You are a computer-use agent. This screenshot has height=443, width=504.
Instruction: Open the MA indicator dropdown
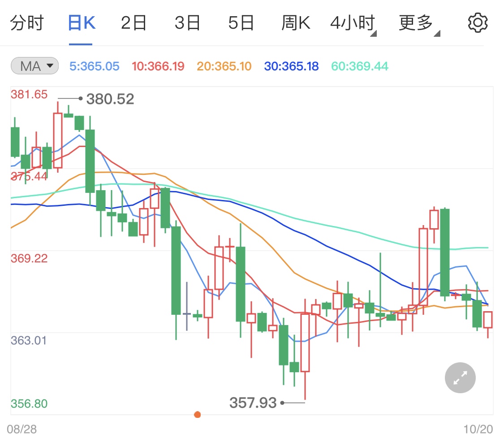coord(34,66)
